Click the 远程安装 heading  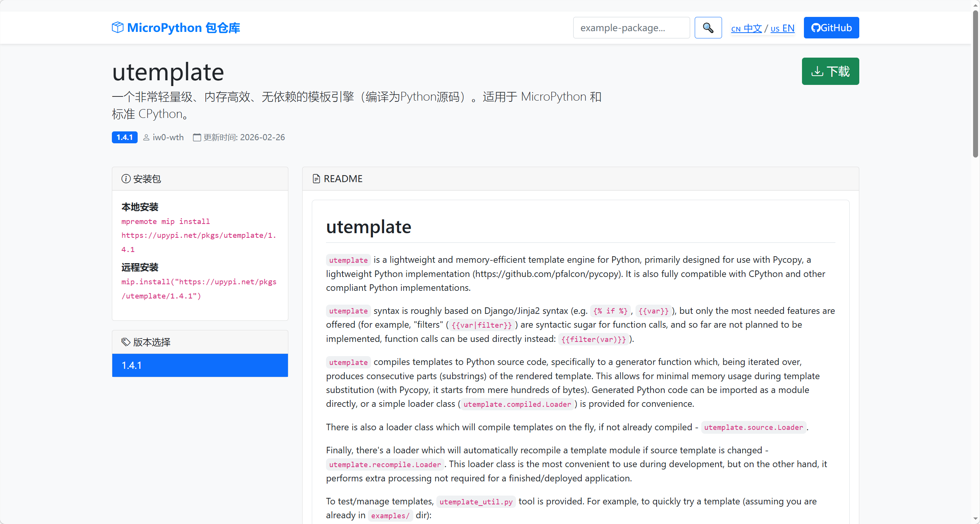[140, 267]
